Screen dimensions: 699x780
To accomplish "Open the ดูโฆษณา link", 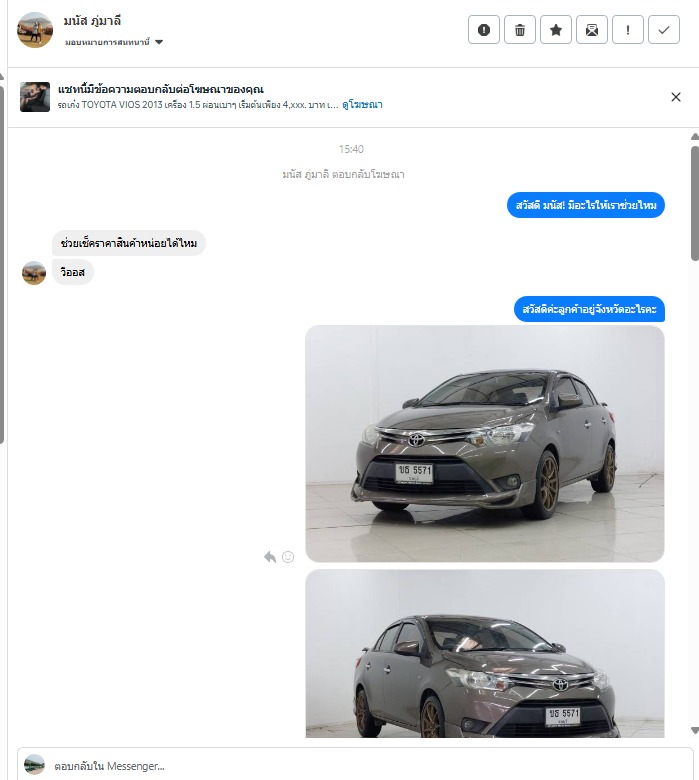I will (x=362, y=104).
